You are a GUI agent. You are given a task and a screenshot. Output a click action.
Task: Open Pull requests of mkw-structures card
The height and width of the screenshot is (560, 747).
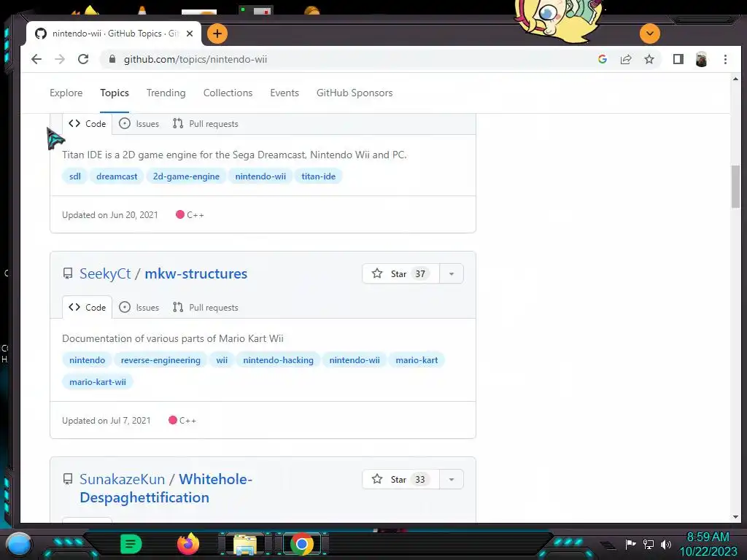point(205,308)
